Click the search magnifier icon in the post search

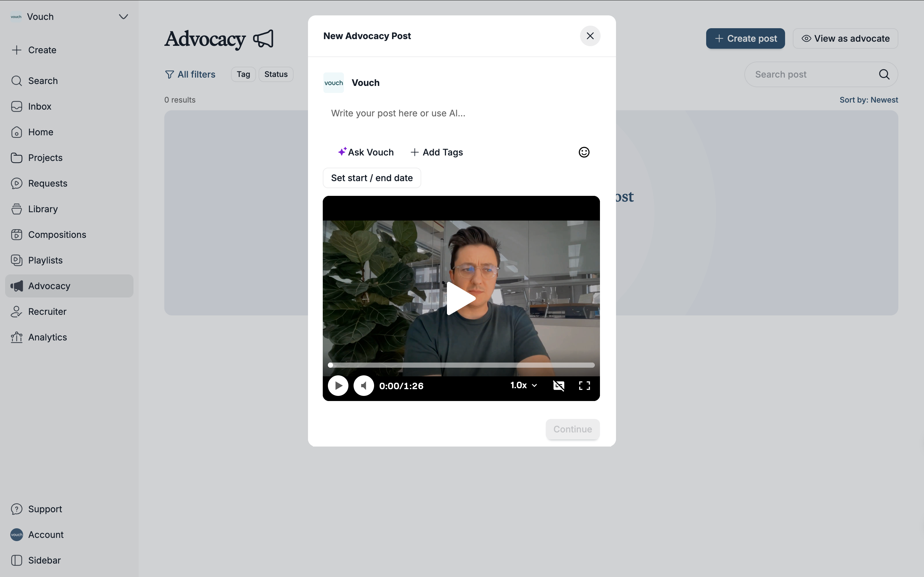(x=884, y=74)
